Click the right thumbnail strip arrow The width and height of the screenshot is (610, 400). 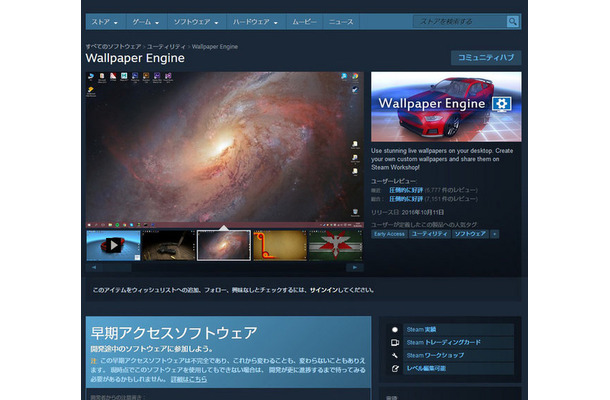(x=355, y=267)
